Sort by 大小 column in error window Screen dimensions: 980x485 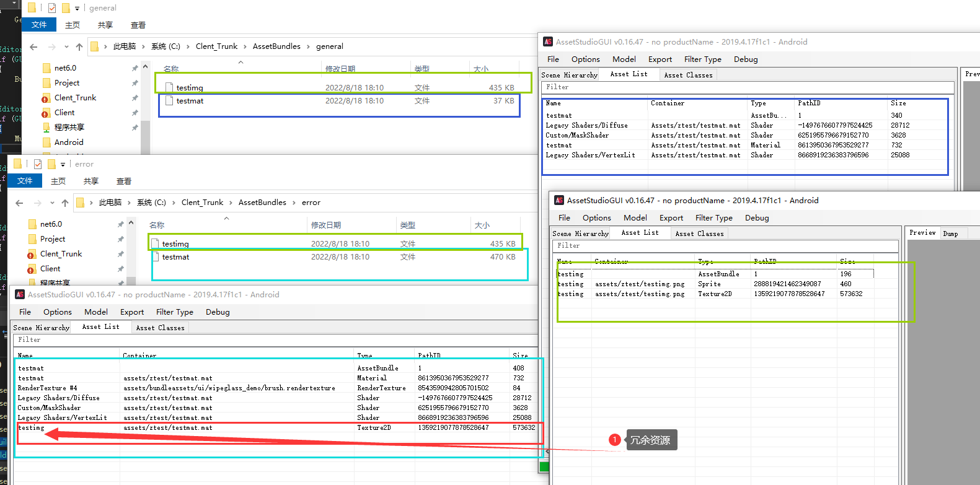click(x=482, y=225)
